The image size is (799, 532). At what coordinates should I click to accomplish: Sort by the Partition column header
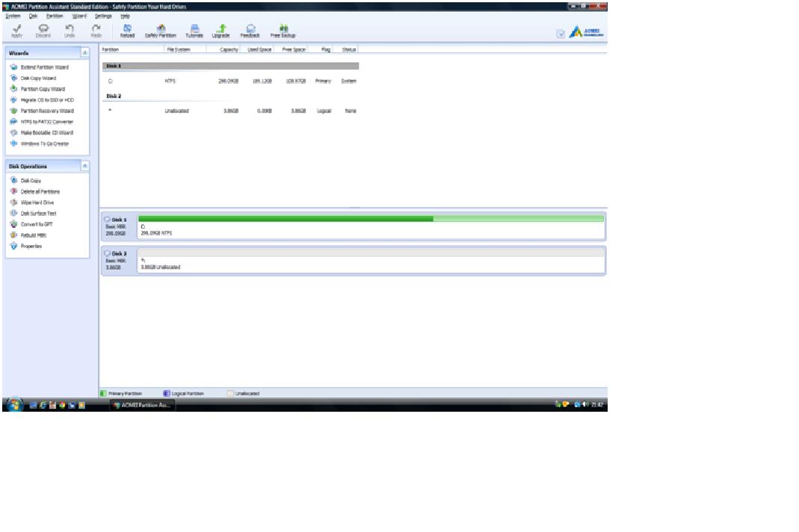(132, 49)
